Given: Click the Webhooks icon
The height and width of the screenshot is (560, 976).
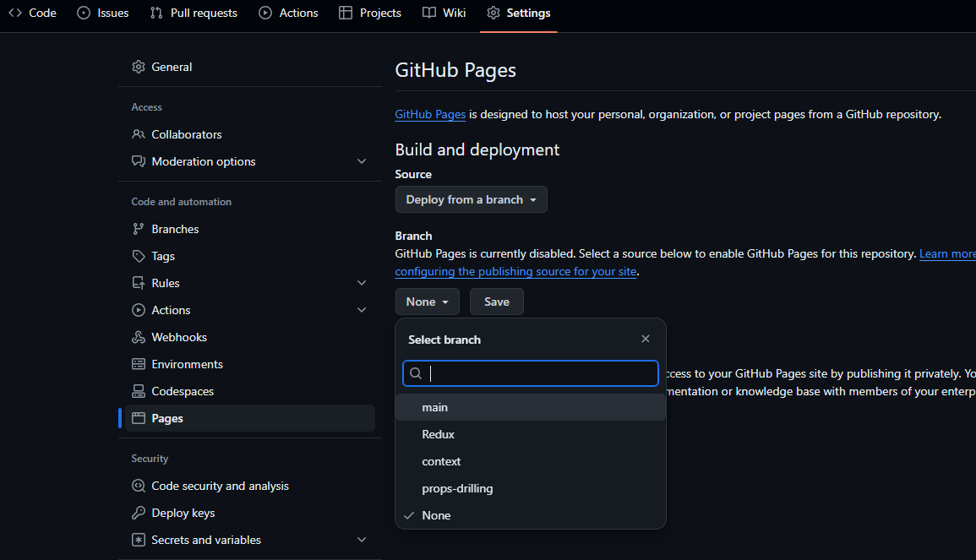Looking at the screenshot, I should 139,337.
